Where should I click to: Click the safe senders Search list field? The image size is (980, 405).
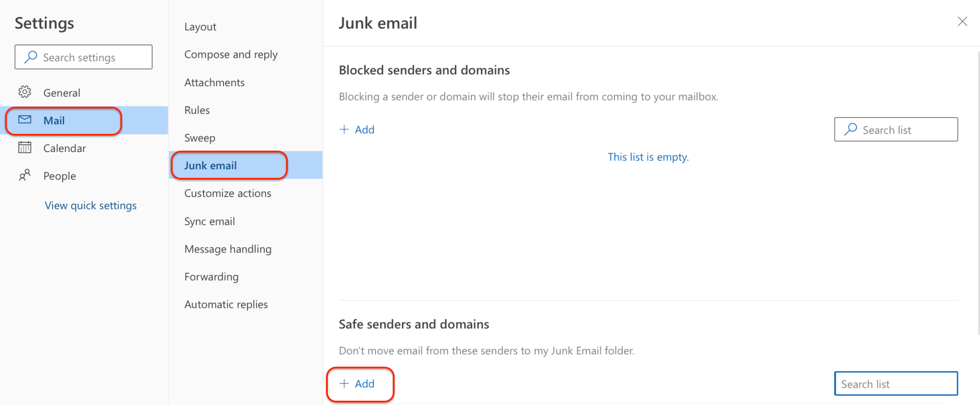[x=896, y=383]
